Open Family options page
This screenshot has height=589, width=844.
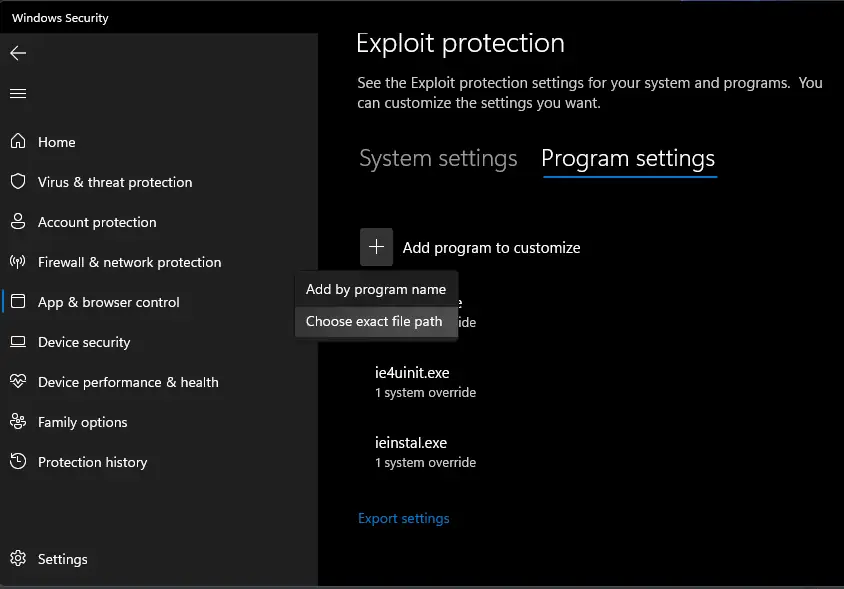82,422
